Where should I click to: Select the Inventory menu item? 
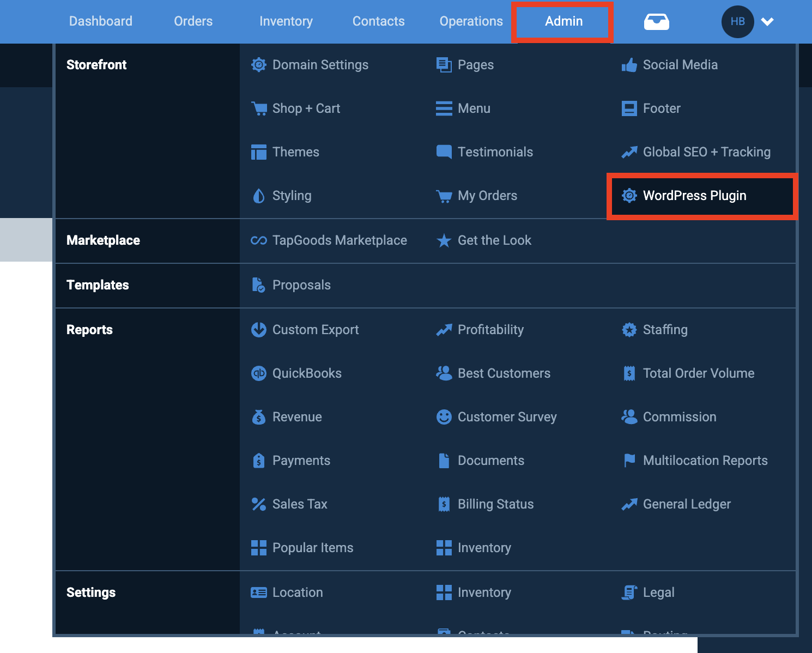[286, 21]
